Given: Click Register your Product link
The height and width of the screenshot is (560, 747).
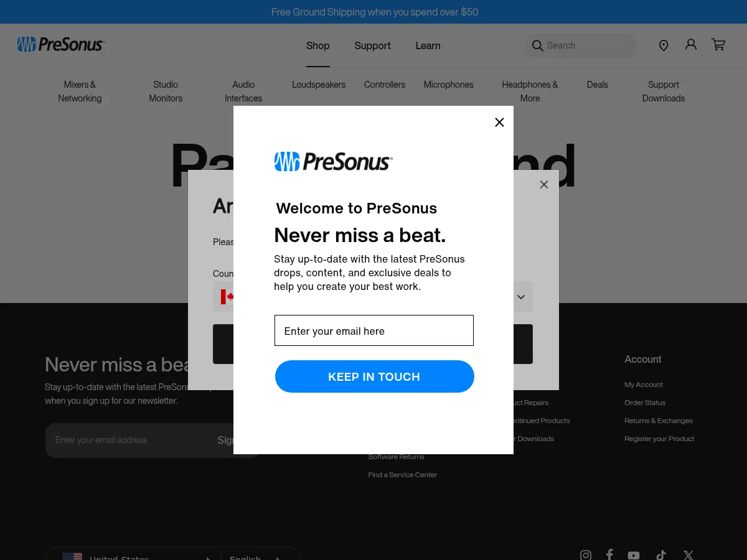Looking at the screenshot, I should [x=659, y=439].
